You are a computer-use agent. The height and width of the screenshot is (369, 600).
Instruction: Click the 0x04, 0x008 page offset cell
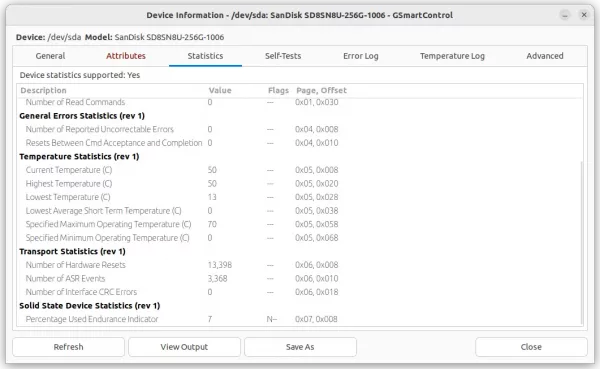(316, 129)
